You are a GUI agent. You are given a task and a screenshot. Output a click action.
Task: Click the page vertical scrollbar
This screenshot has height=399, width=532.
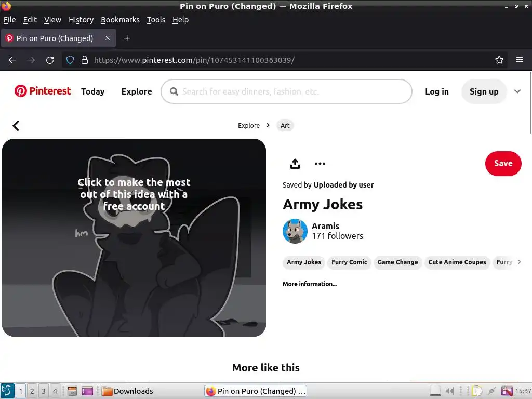point(530,102)
